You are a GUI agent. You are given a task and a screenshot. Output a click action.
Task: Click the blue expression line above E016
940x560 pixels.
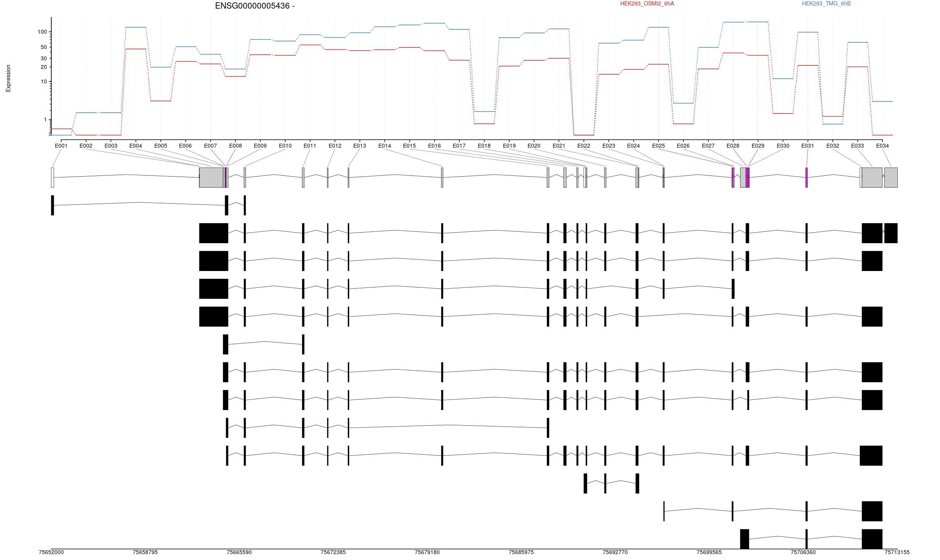434,23
